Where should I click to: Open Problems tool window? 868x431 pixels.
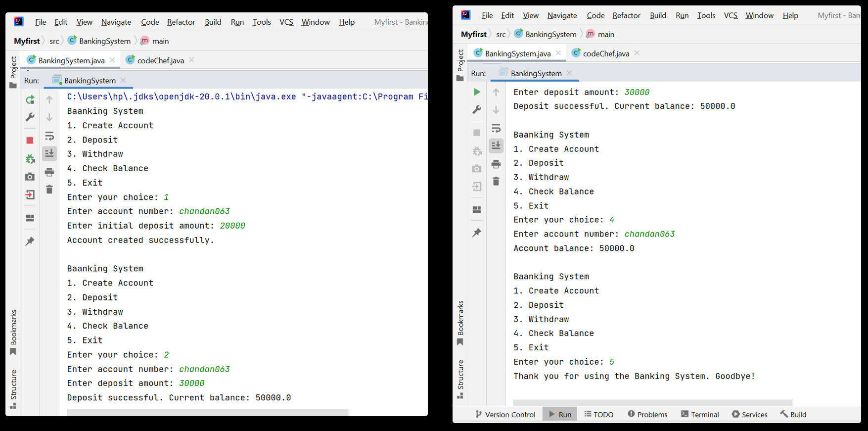pyautogui.click(x=647, y=415)
